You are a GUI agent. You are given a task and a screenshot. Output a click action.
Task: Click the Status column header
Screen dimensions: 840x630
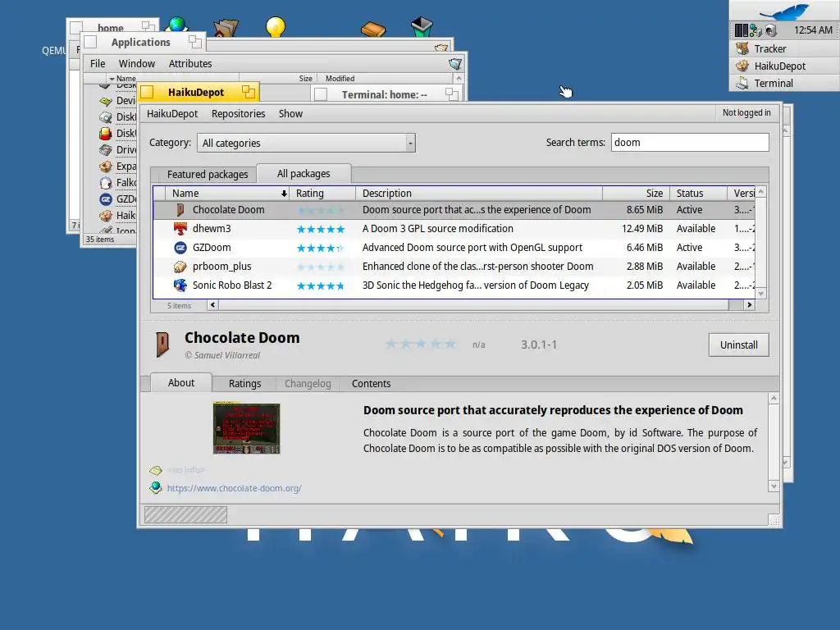(698, 194)
